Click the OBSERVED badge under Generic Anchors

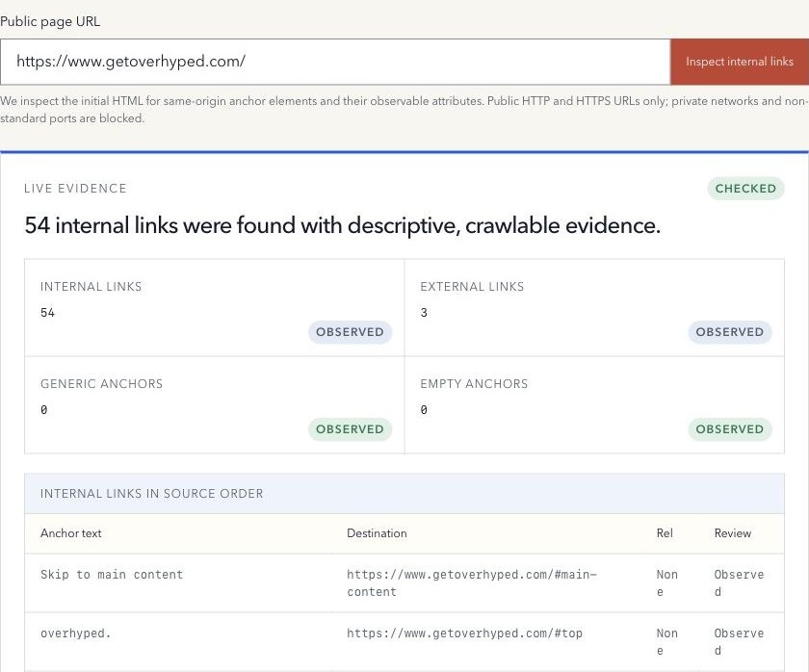[x=350, y=429]
